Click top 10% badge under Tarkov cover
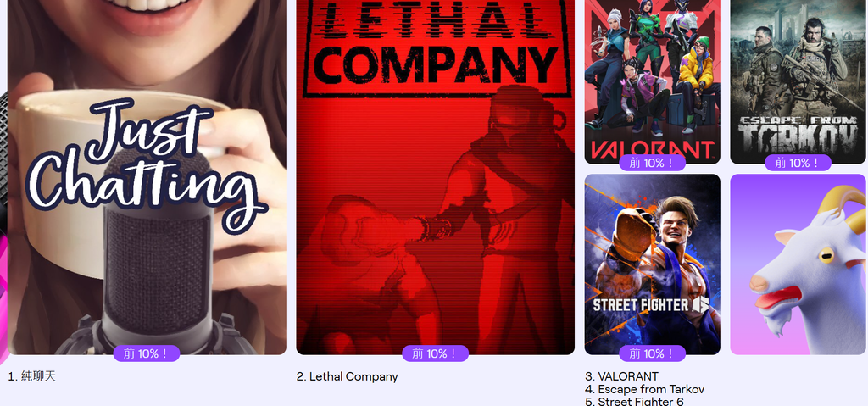Image resolution: width=868 pixels, height=406 pixels. coord(798,163)
